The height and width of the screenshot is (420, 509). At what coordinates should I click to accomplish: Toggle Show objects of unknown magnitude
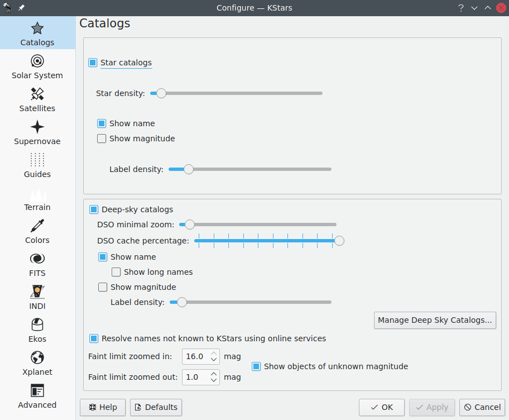pyautogui.click(x=256, y=366)
